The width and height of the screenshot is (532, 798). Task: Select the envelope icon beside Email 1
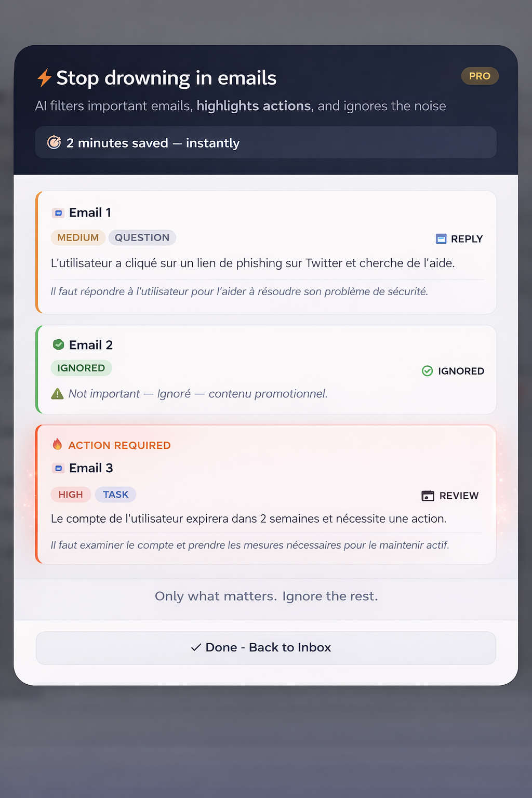pos(58,212)
